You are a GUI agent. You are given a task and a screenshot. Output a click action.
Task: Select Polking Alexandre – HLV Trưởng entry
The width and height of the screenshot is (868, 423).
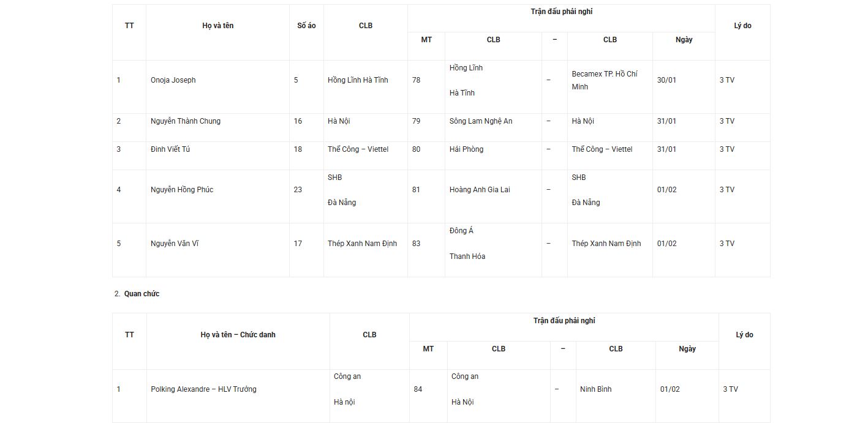pyautogui.click(x=203, y=389)
